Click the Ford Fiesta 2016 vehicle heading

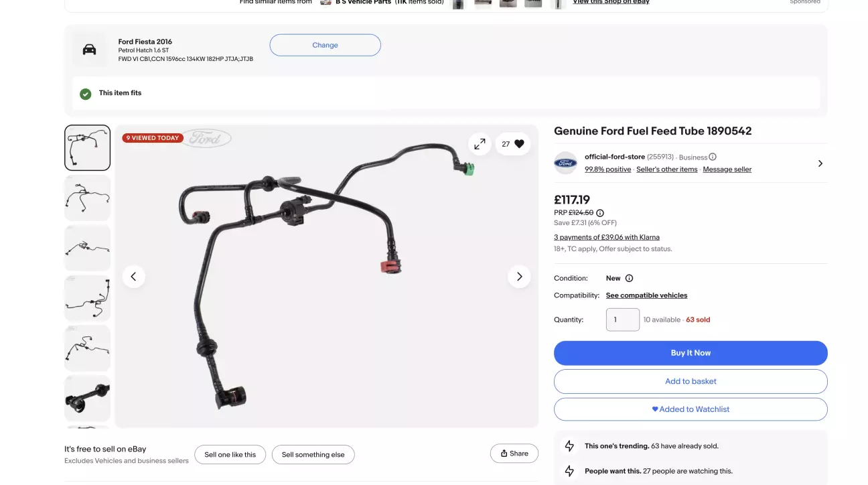[145, 42]
